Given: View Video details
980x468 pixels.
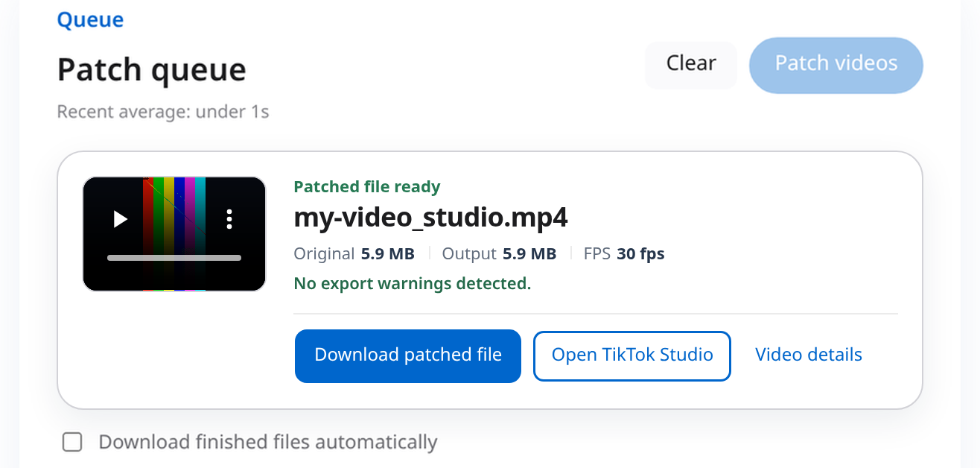Looking at the screenshot, I should click(x=809, y=355).
